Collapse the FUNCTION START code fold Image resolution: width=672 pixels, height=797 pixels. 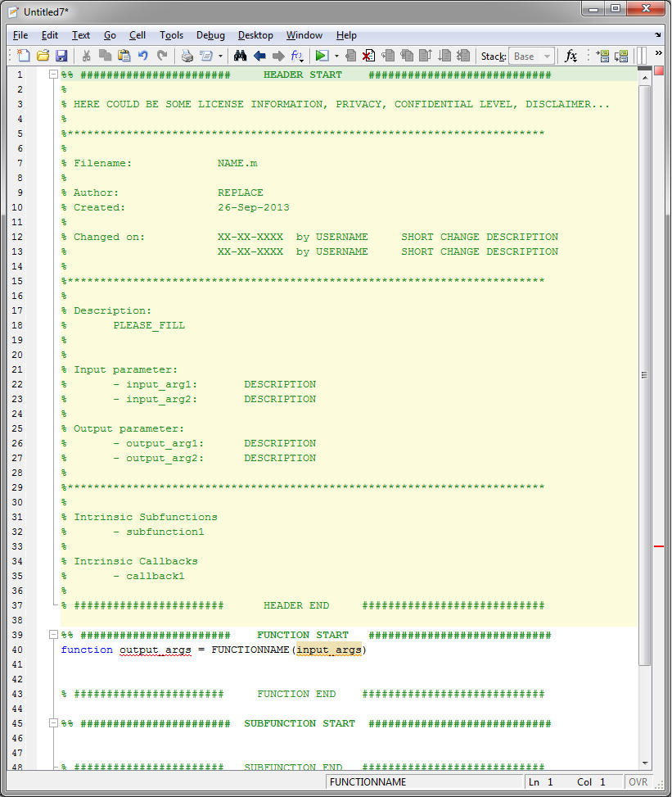53,634
